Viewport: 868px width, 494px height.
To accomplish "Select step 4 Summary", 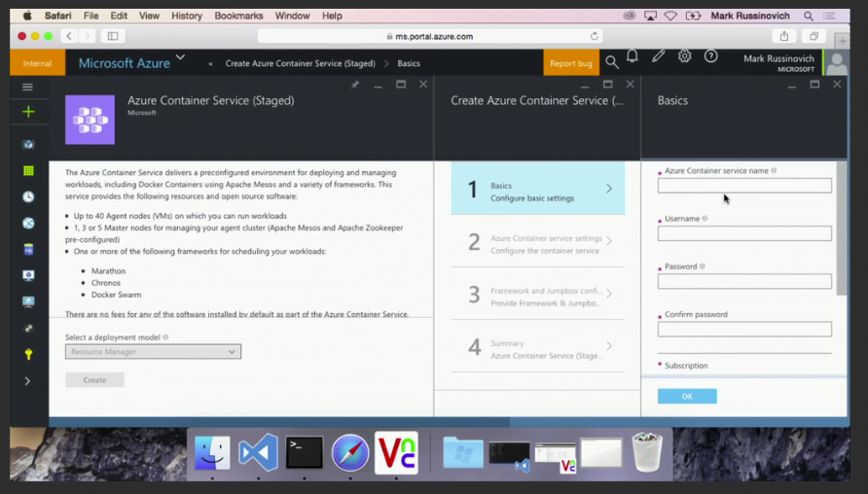I will pos(537,347).
